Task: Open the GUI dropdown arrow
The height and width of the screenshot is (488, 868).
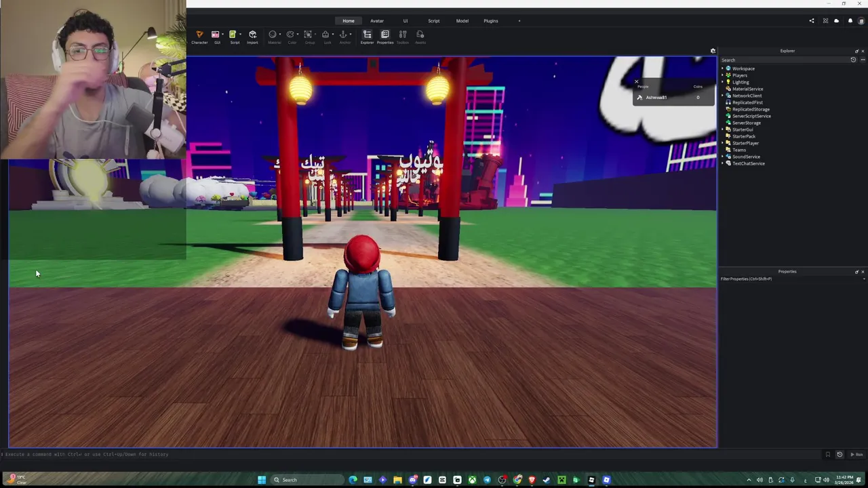Action: 222,35
